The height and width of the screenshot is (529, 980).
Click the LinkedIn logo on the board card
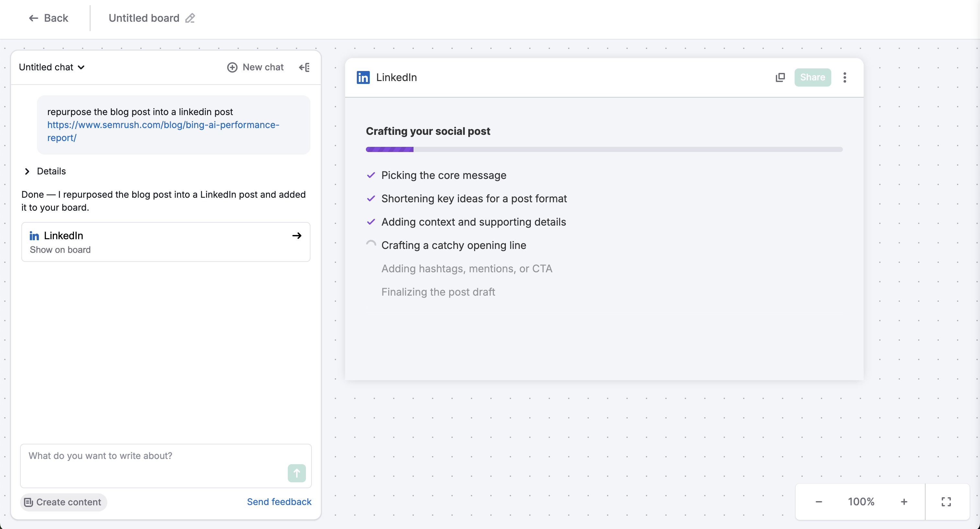pyautogui.click(x=363, y=77)
